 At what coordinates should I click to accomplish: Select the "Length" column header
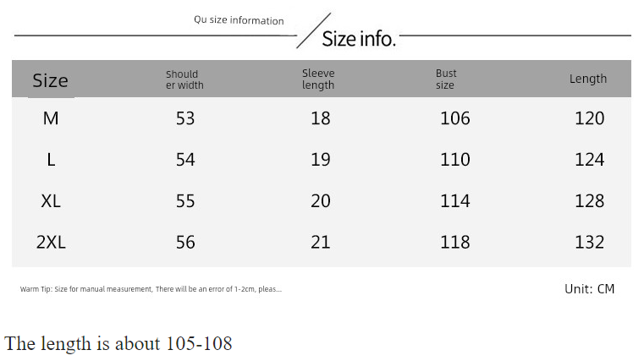pos(588,79)
